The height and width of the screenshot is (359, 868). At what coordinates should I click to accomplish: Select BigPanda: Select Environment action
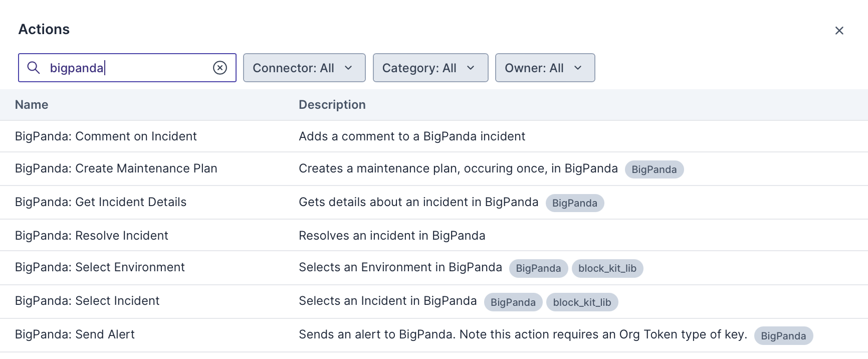[100, 267]
